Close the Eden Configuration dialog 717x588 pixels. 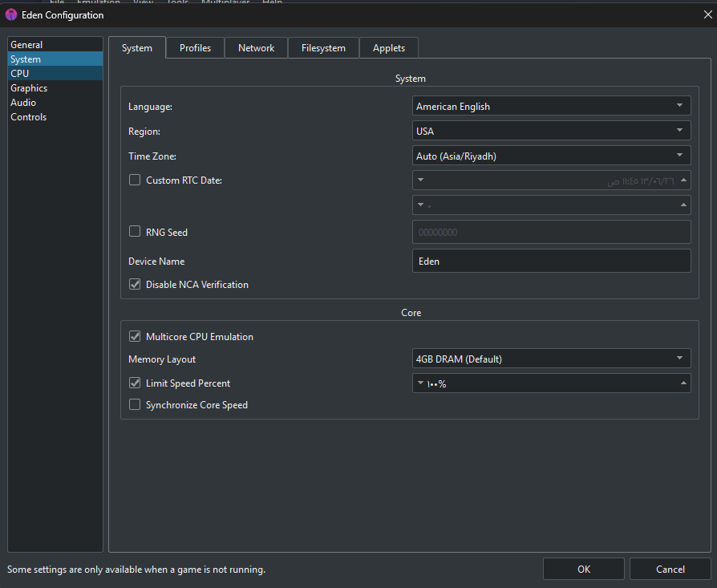[707, 14]
